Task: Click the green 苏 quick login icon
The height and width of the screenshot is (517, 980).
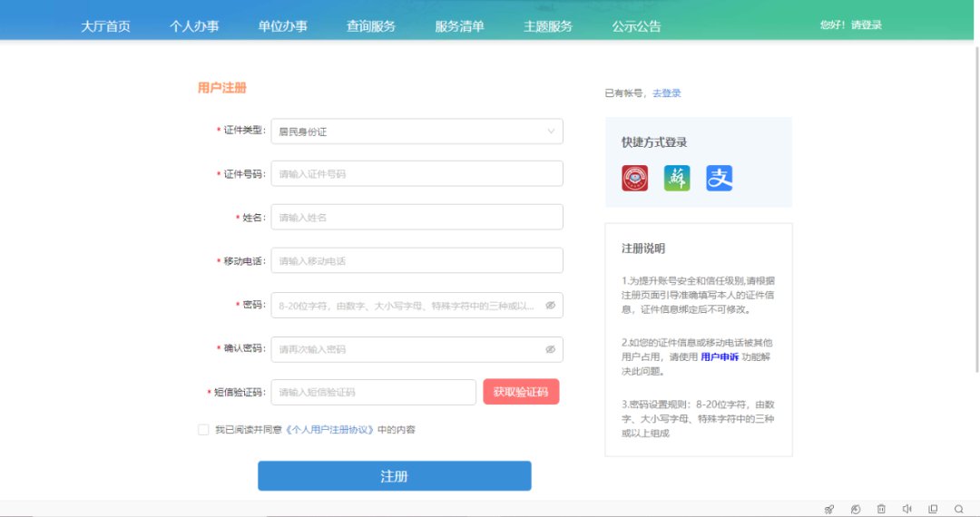Action: pos(677,178)
